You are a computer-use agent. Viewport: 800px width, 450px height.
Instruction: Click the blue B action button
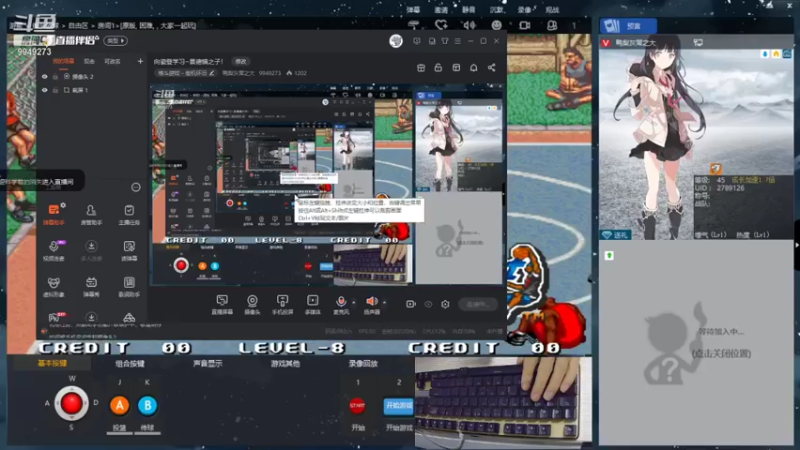point(147,406)
